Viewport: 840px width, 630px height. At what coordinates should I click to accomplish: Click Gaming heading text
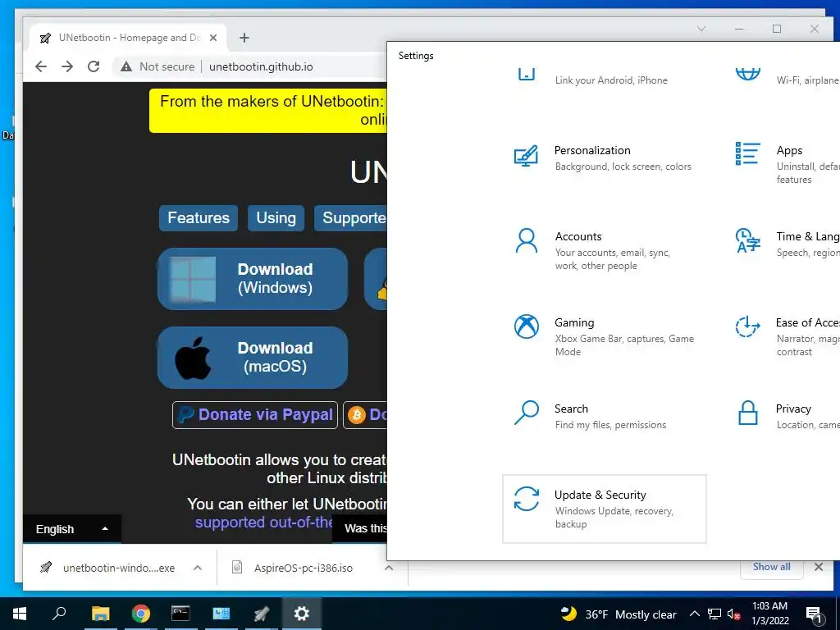click(574, 322)
